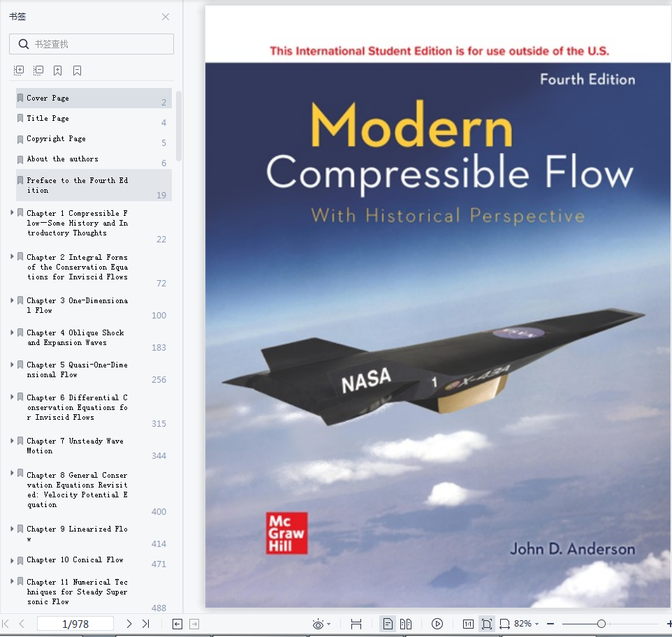Jump to Chapter 9 Linearized Flow
Screen dimensions: 672x637
77,534
